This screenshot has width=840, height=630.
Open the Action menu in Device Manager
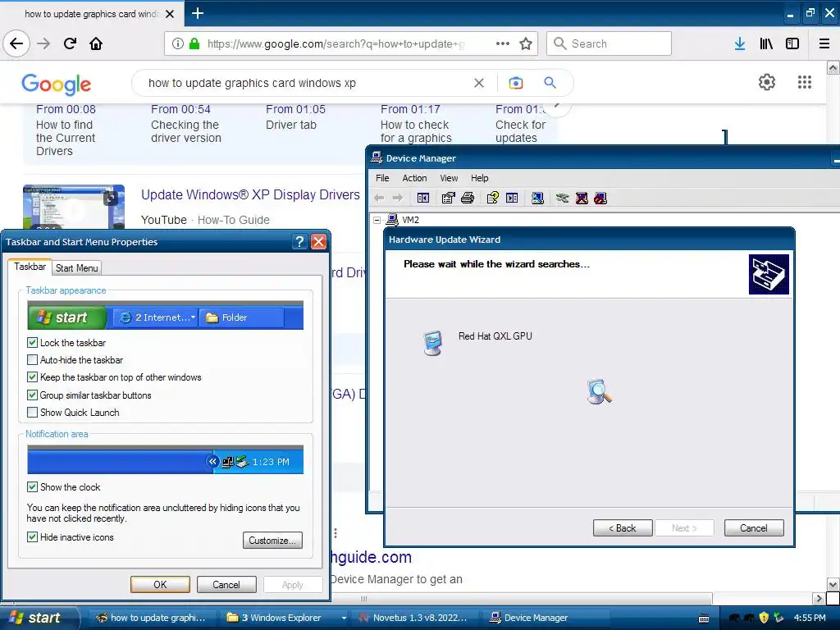414,178
